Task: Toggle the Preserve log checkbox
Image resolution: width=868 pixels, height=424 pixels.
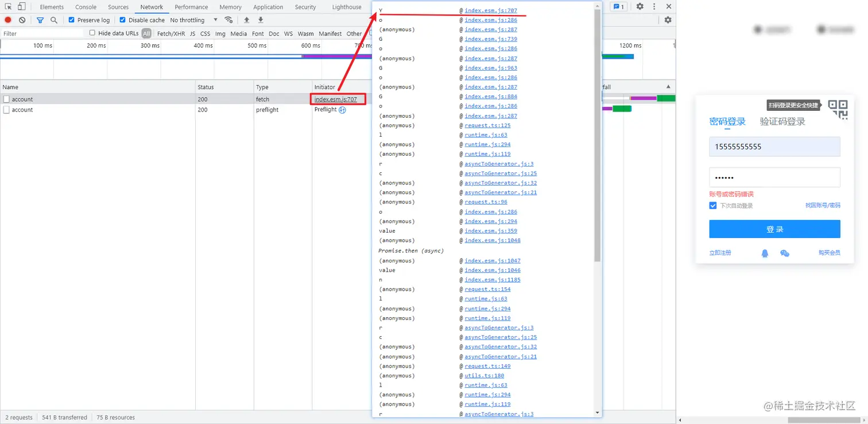Action: [x=71, y=20]
